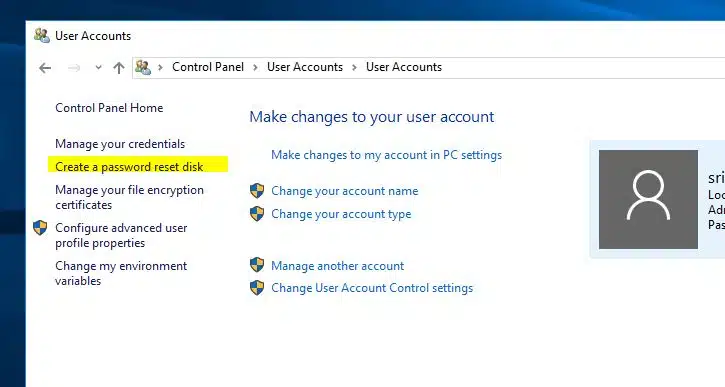Open Change my environment variables

point(121,273)
